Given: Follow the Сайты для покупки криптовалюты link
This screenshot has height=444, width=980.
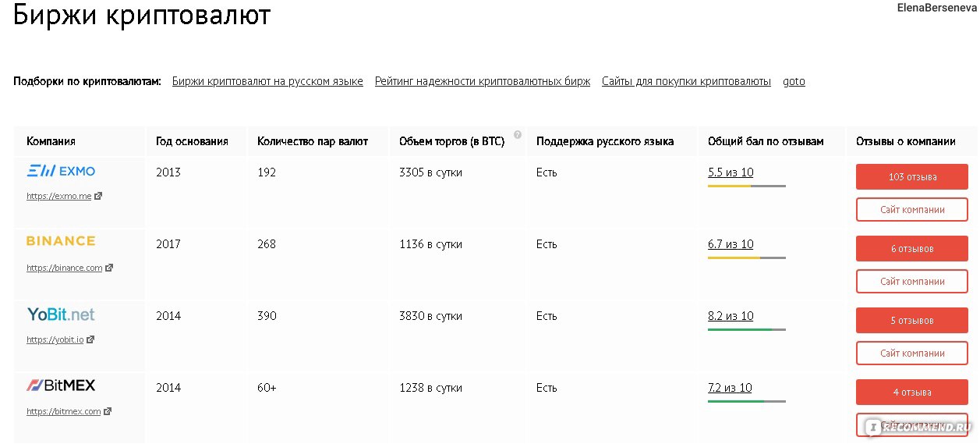Looking at the screenshot, I should click(686, 81).
